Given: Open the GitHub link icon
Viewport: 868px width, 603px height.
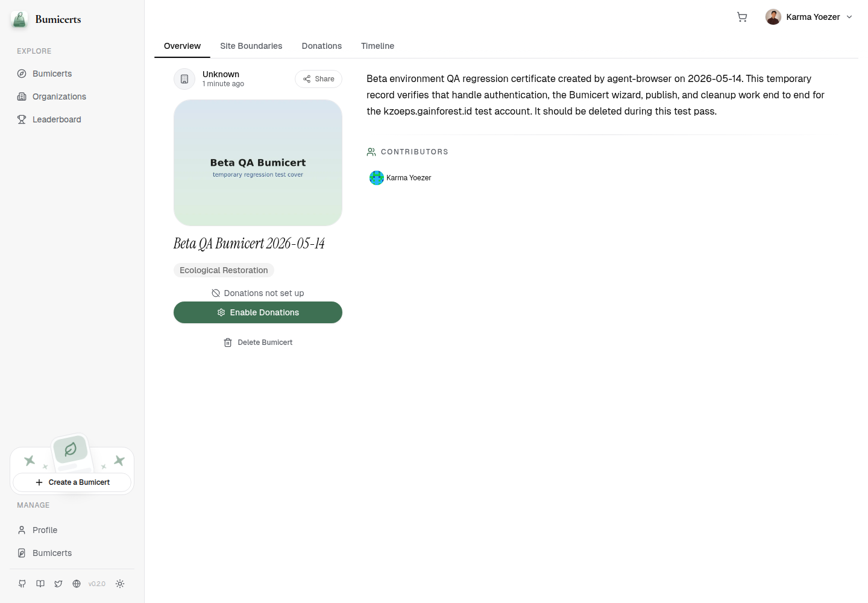Looking at the screenshot, I should (x=22, y=584).
